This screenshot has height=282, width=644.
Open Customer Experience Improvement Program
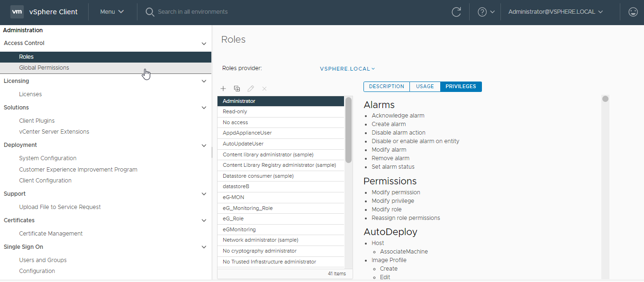click(78, 170)
